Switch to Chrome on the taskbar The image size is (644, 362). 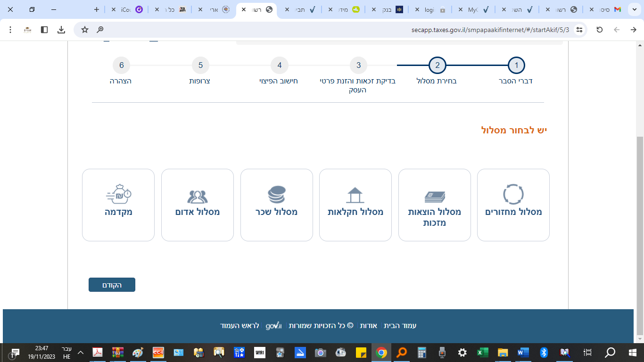[381, 353]
